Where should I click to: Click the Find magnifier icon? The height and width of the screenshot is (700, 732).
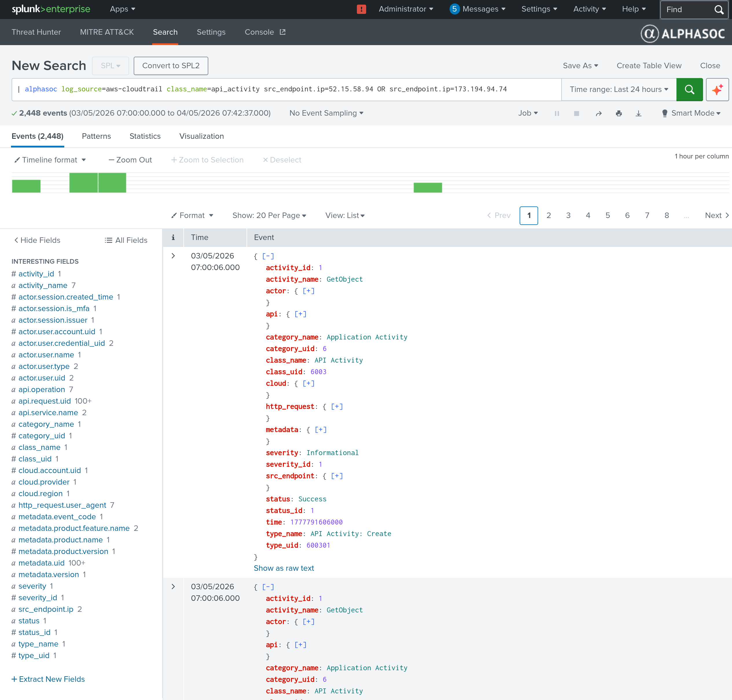(x=719, y=10)
